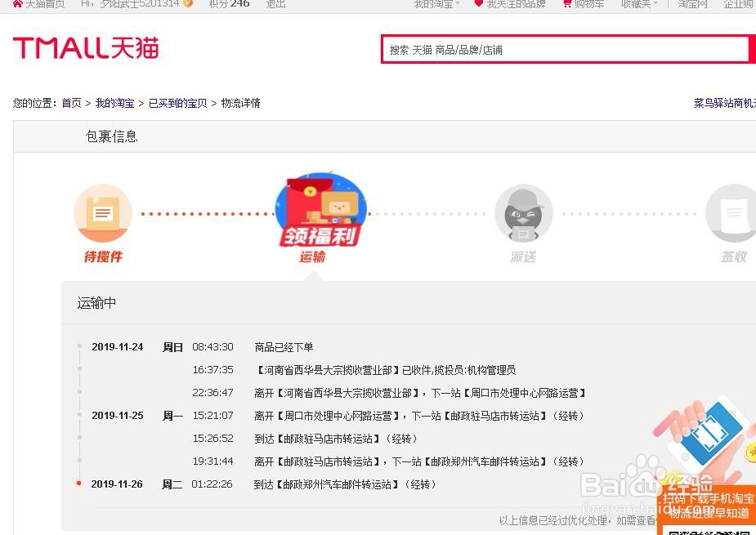Click the 运输中 status heading
This screenshot has width=756, height=535.
[x=96, y=303]
